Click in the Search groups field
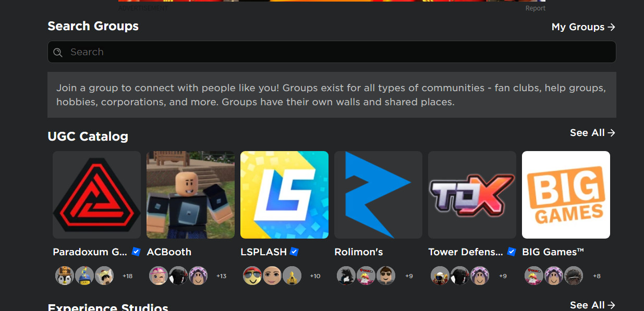Image resolution: width=644 pixels, height=311 pixels. tap(332, 52)
